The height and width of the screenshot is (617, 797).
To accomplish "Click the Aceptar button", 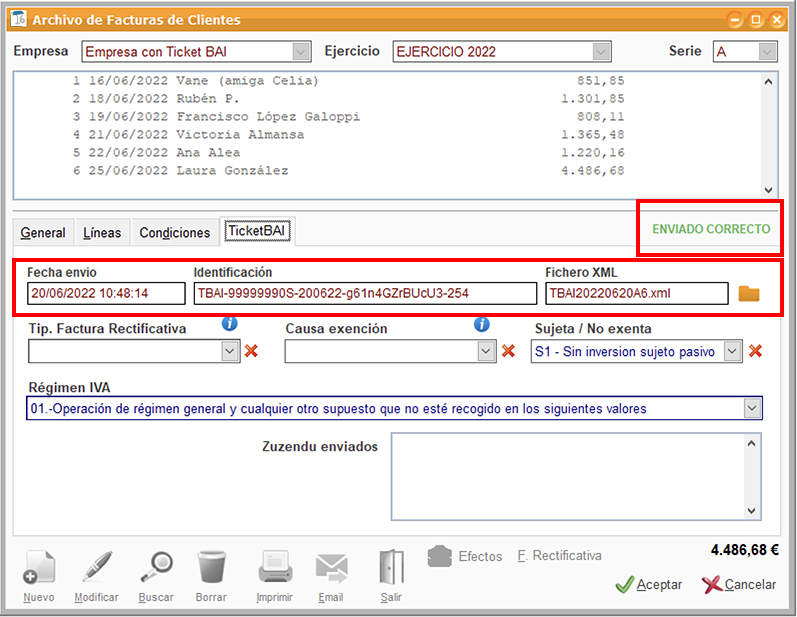I will (649, 585).
